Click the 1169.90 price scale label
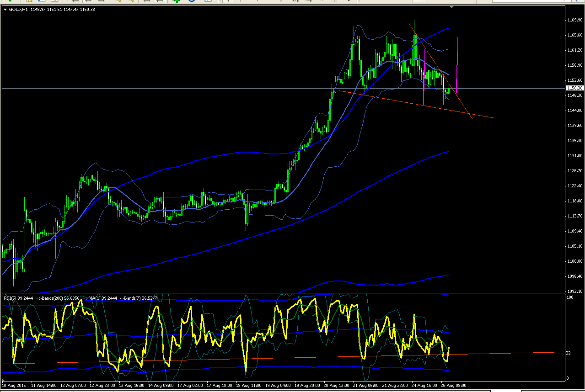Viewport: 585px width, 392px height. (574, 20)
